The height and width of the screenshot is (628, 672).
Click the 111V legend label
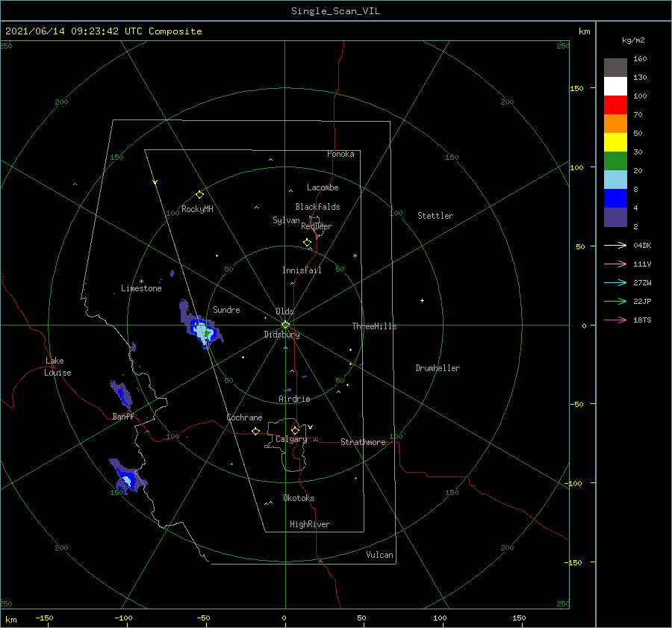click(x=642, y=264)
